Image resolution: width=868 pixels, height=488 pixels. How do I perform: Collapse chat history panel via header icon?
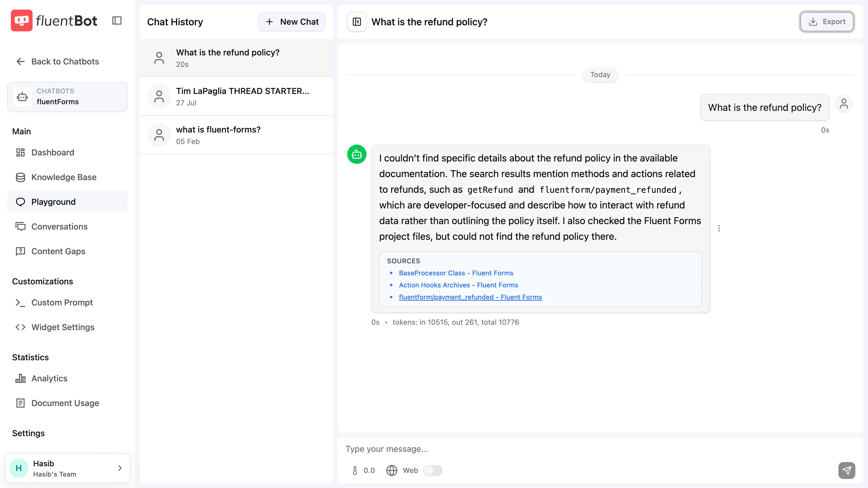pos(357,22)
